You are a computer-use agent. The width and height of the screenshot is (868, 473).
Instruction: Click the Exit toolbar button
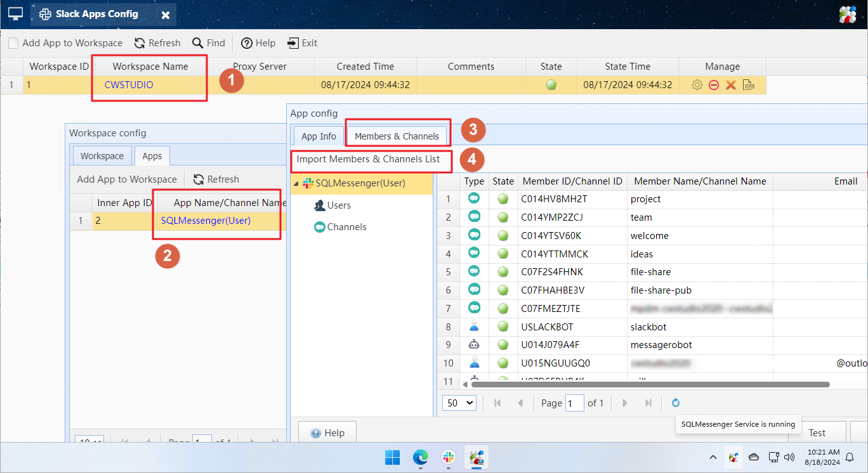point(302,43)
